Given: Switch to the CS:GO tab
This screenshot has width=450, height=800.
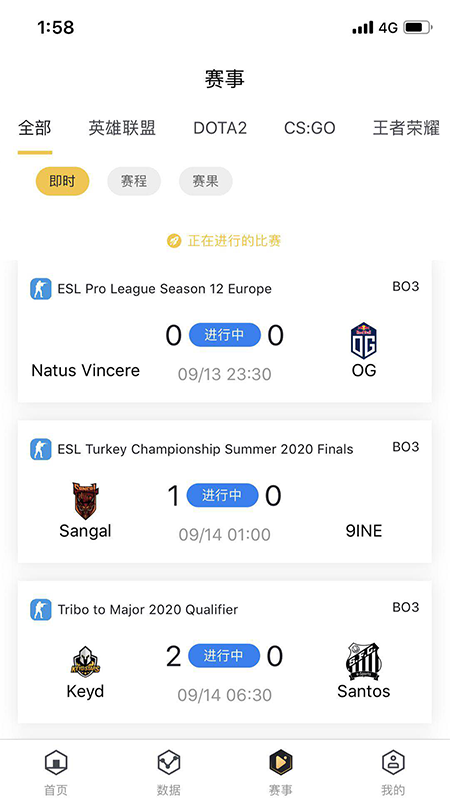Looking at the screenshot, I should 310,128.
